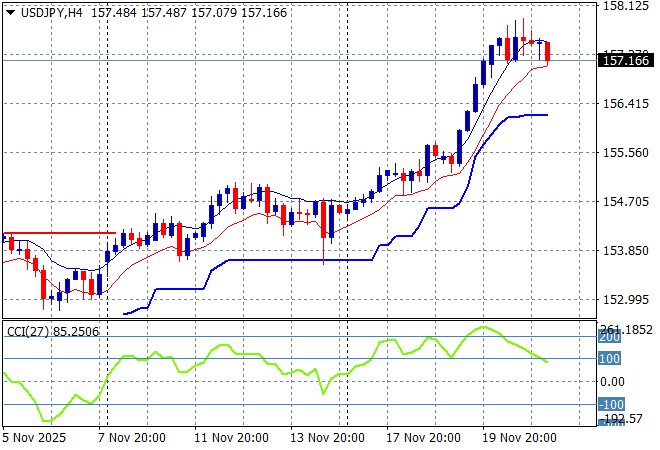Open the chart menu triangle beside USDJPY
The width and height of the screenshot is (660, 450).
11,13
